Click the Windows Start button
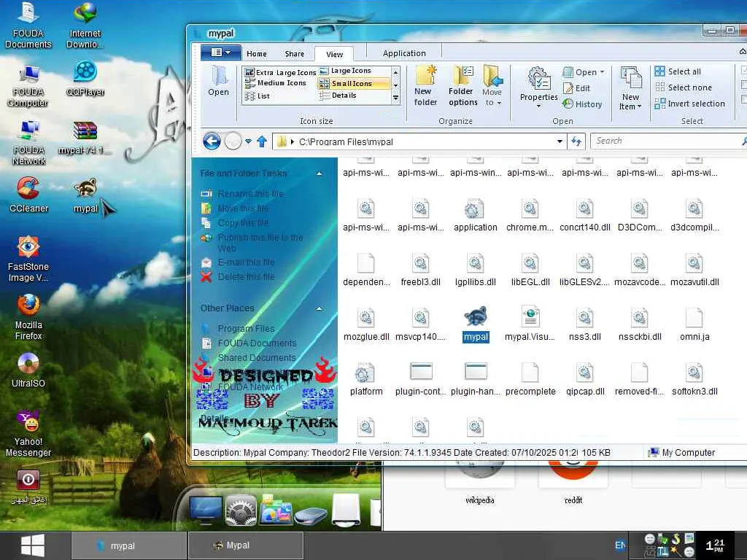The width and height of the screenshot is (747, 560). 33,545
